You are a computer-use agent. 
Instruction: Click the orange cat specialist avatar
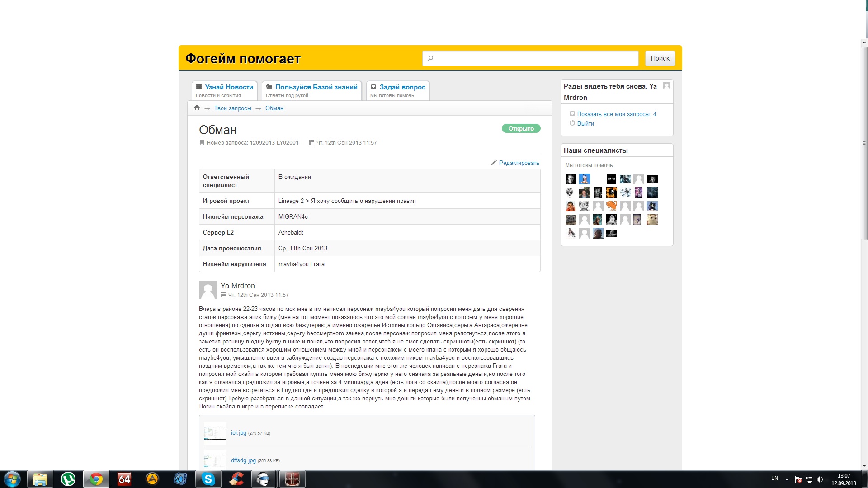click(611, 206)
